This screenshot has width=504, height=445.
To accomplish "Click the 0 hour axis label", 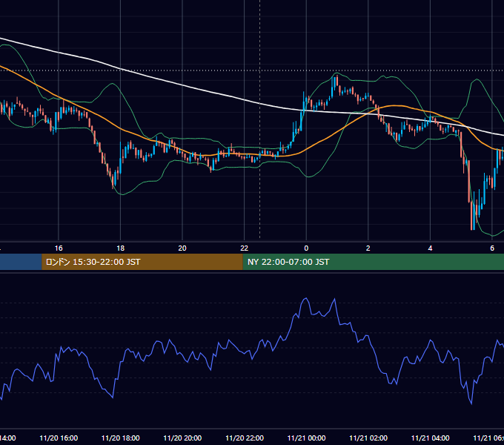I will click(306, 248).
